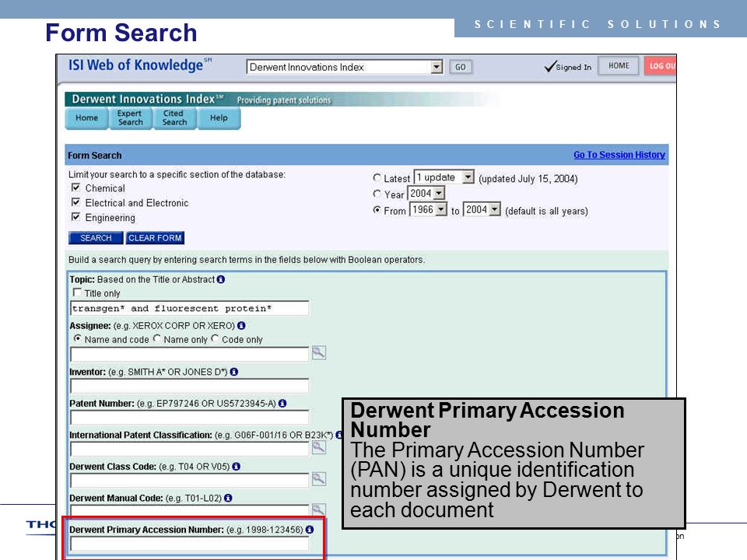Open info icon beside Patent Number label

[x=282, y=404]
